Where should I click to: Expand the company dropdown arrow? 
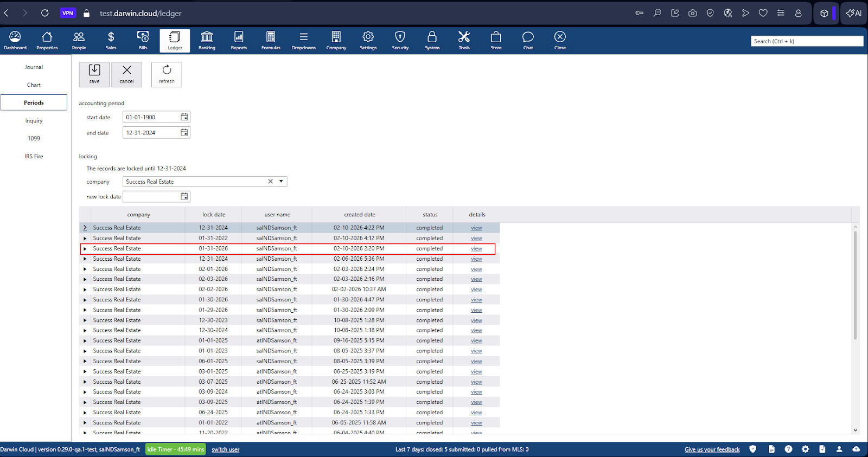click(281, 182)
